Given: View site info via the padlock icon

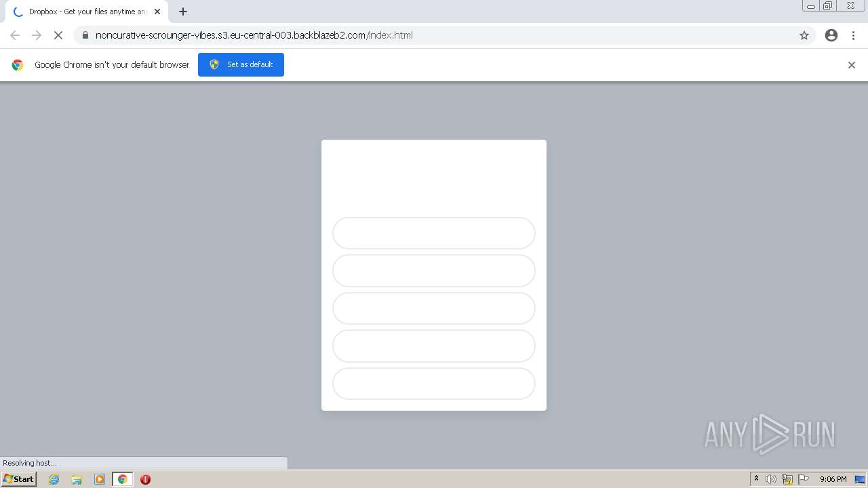Looking at the screenshot, I should (85, 35).
